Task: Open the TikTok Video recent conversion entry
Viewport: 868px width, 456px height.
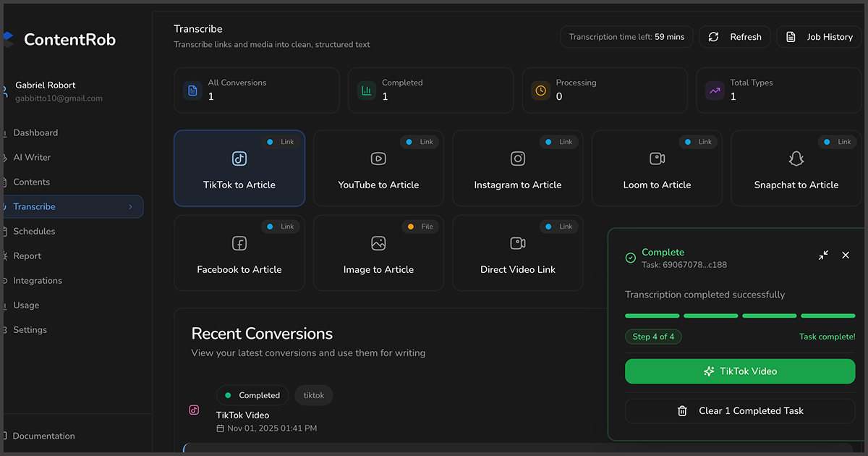Action: coord(242,415)
